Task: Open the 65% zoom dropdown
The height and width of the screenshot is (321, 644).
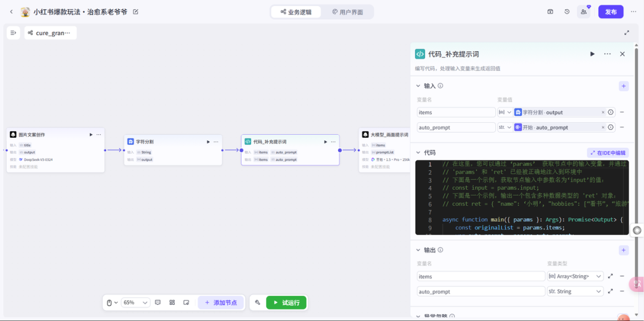Action: coord(135,303)
